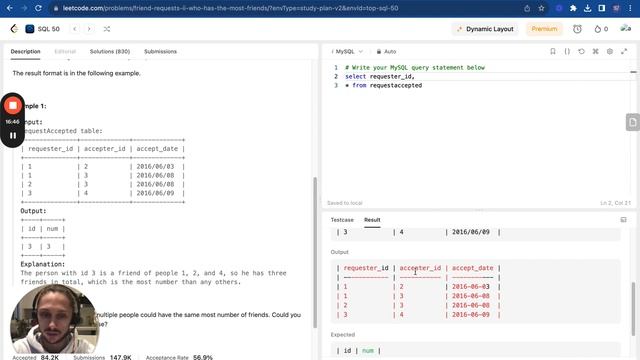Go forward with the browser forward arrow
Screen dimensions: 640x360
[24, 8]
